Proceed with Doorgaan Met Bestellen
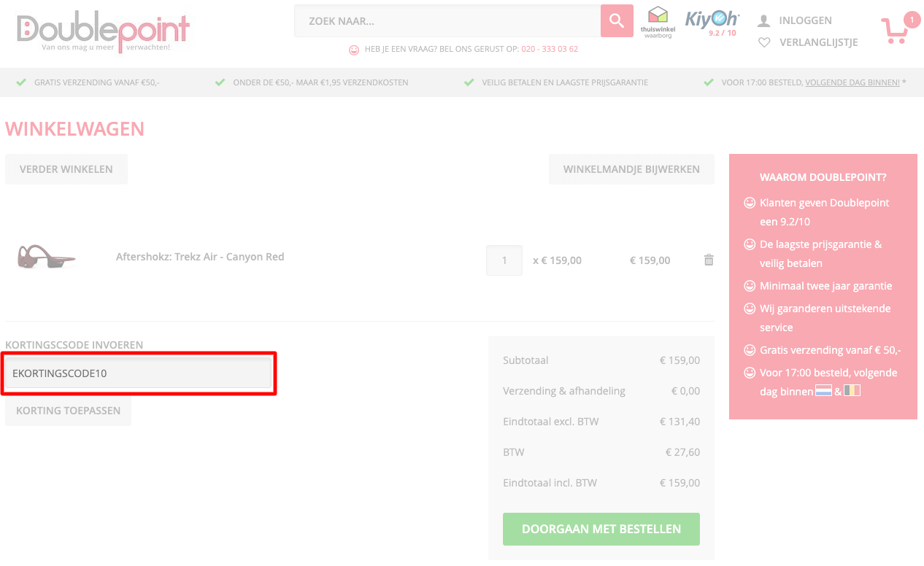 point(601,529)
